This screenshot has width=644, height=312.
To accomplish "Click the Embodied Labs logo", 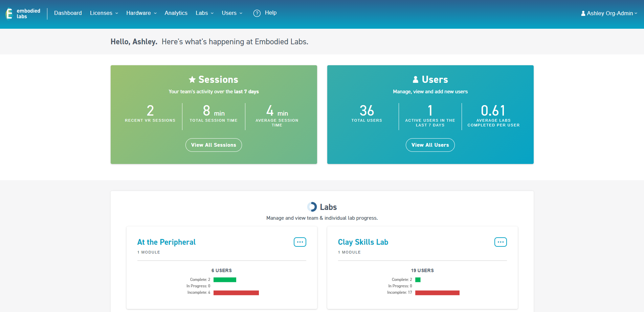I will (23, 14).
